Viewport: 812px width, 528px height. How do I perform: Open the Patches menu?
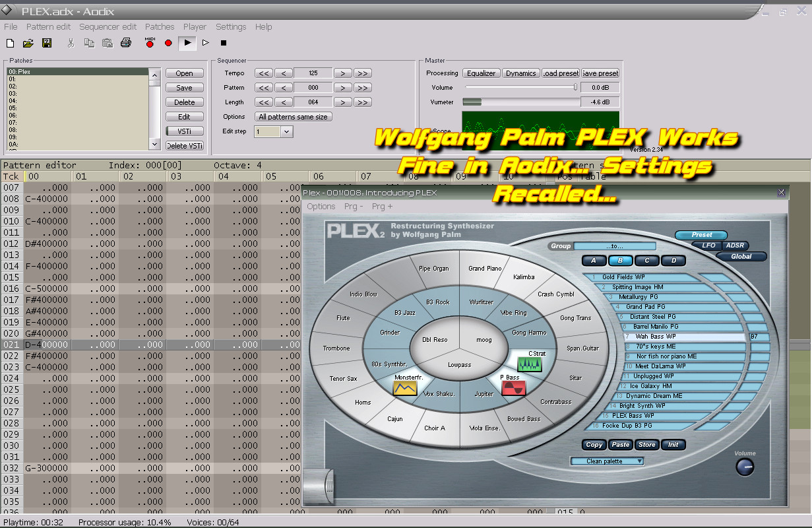click(160, 27)
